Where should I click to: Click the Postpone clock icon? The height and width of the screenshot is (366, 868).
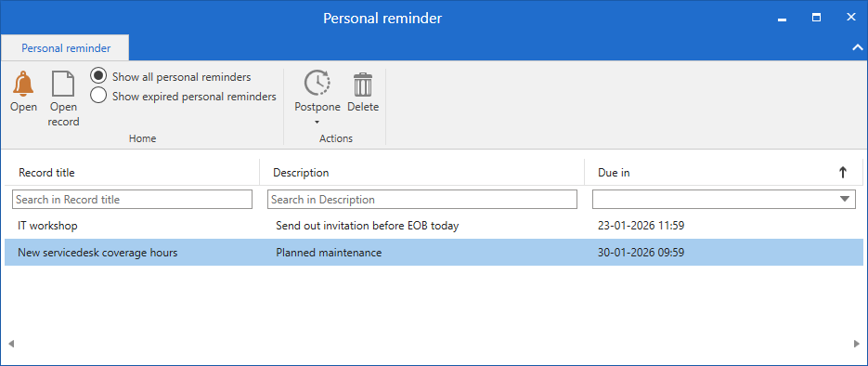(317, 84)
